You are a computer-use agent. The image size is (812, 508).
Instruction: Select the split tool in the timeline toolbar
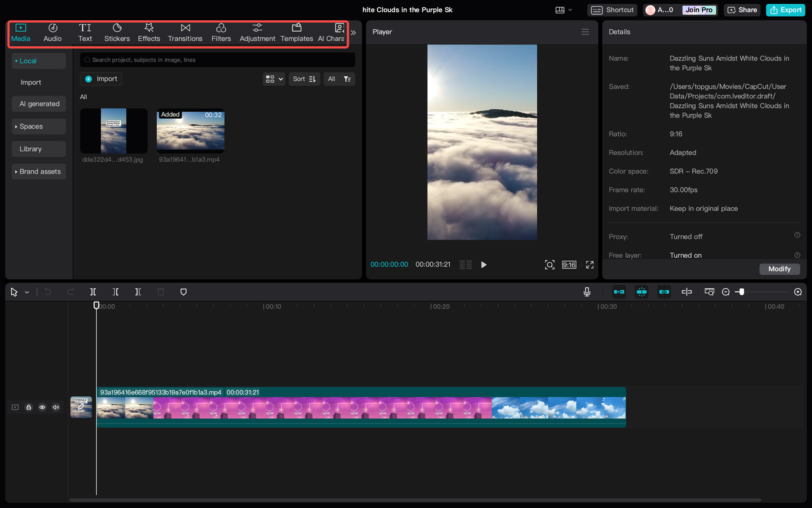(93, 291)
